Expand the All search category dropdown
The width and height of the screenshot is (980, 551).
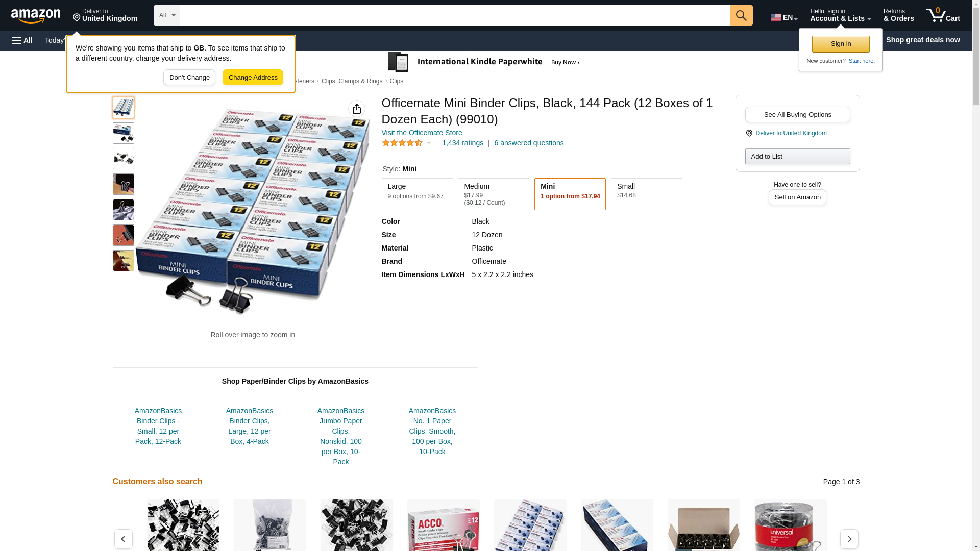tap(167, 15)
